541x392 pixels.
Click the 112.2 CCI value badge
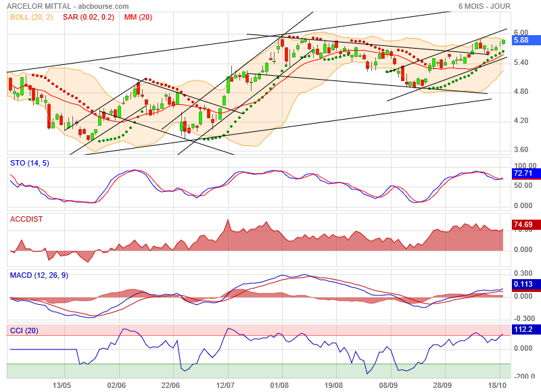tap(526, 329)
